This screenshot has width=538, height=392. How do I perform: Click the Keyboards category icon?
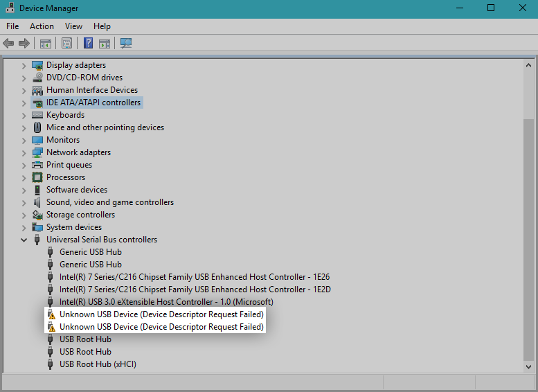pos(37,115)
